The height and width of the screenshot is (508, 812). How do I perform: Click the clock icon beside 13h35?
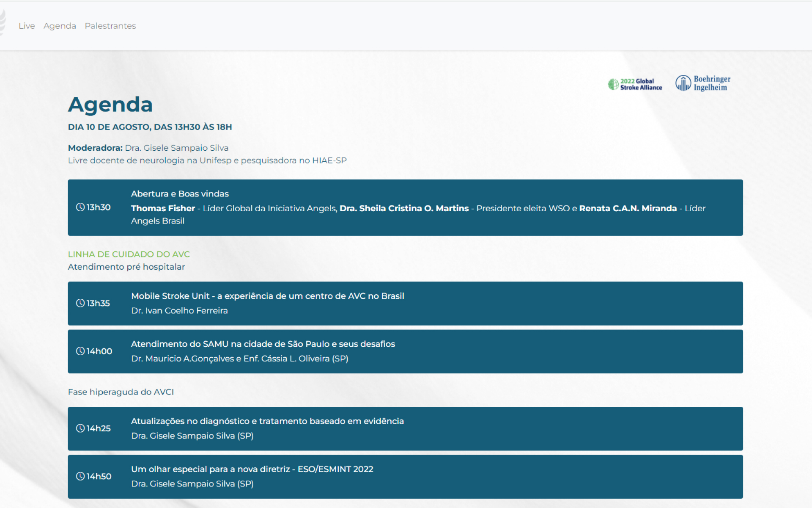pos(80,303)
